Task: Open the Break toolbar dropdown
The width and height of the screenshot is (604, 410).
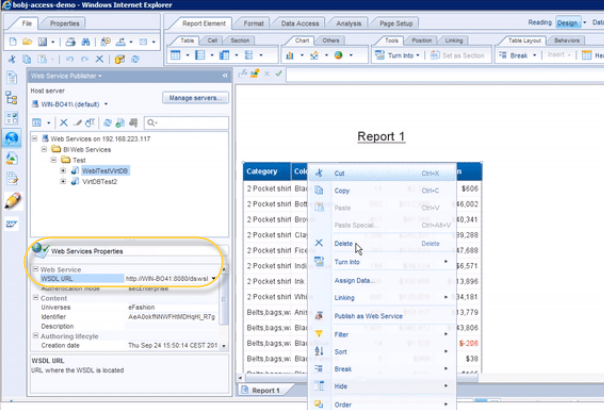Action: click(x=534, y=55)
